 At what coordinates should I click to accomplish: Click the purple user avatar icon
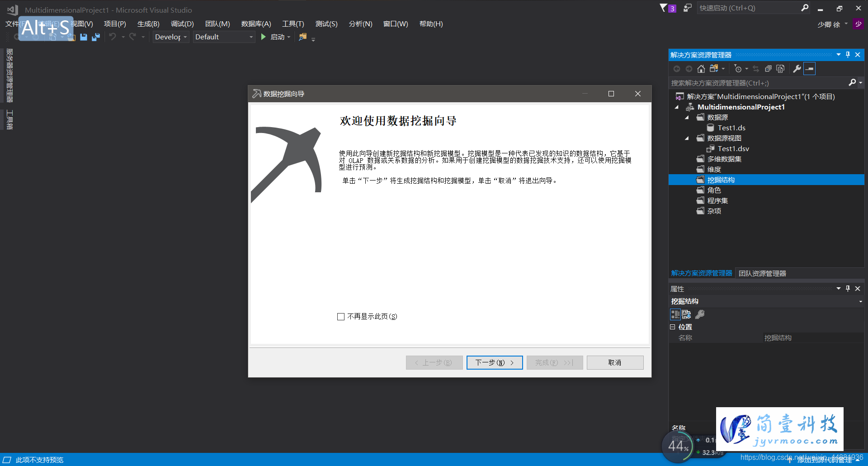pyautogui.click(x=858, y=24)
